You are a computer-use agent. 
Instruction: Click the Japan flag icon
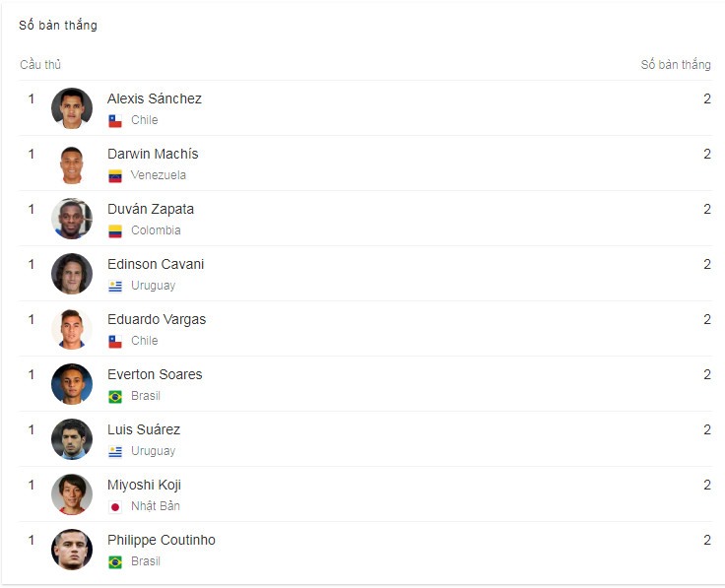pyautogui.click(x=115, y=506)
